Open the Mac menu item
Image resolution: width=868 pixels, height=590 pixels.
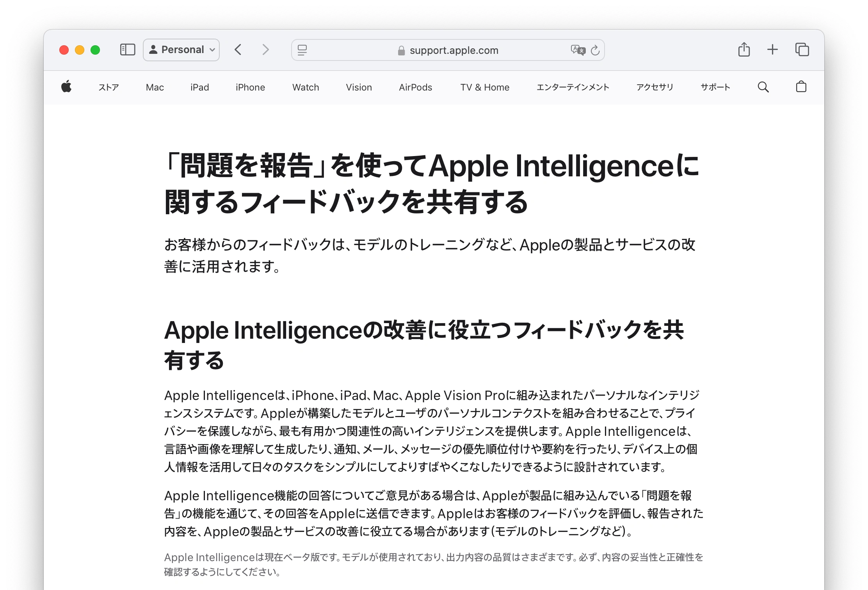tap(155, 87)
